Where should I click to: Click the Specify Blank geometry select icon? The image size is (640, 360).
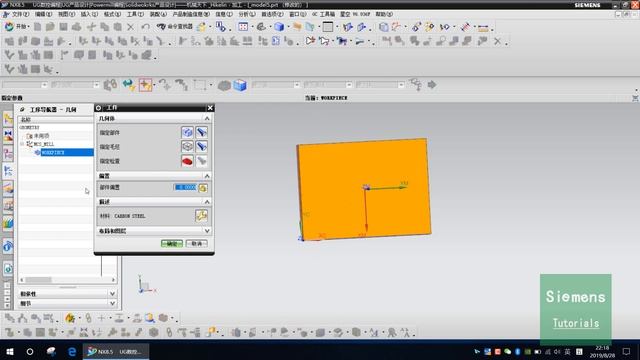(187, 147)
